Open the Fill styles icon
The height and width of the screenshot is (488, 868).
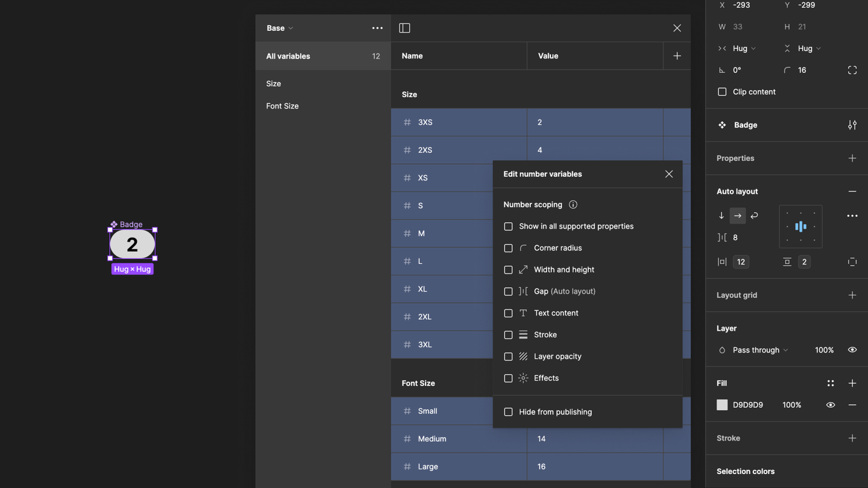click(831, 383)
